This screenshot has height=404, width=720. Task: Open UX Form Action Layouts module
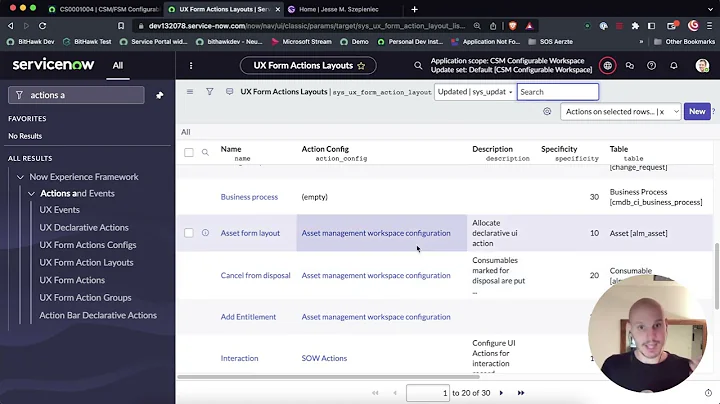point(86,263)
